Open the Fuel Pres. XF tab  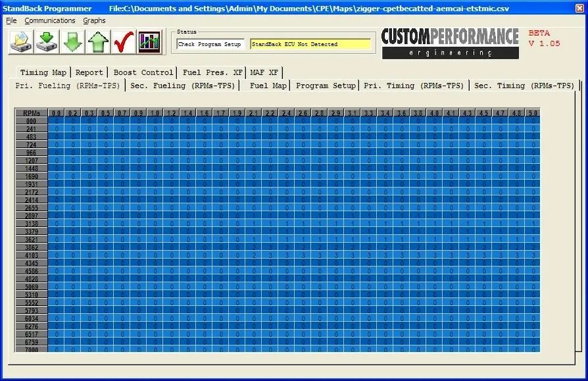[212, 72]
